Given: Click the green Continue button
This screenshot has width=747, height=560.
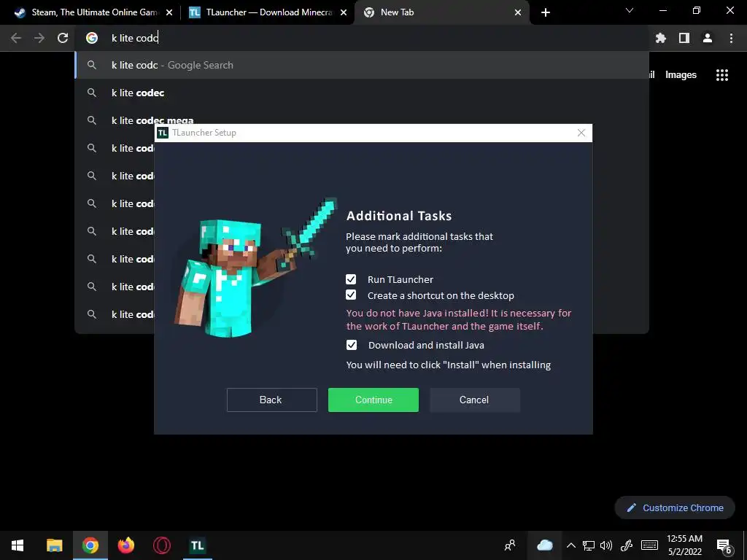Looking at the screenshot, I should click(x=373, y=400).
